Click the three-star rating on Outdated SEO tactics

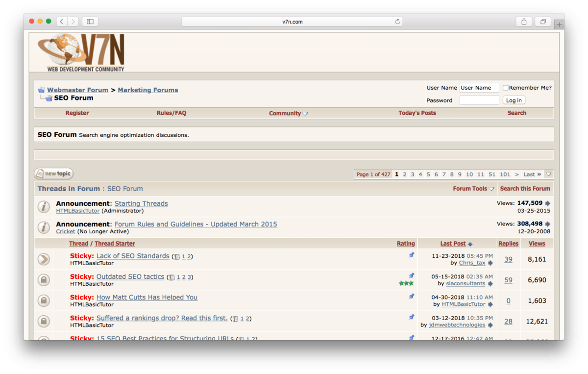(406, 283)
